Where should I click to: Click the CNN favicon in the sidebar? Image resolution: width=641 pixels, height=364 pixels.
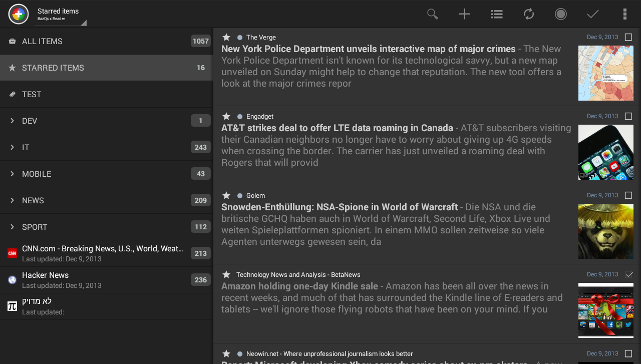[12, 253]
